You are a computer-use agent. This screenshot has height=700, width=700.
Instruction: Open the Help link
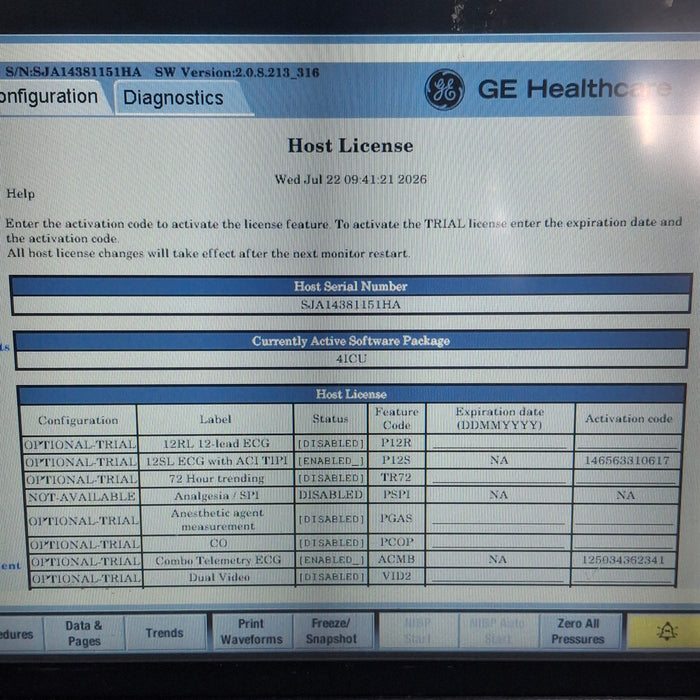[x=21, y=194]
